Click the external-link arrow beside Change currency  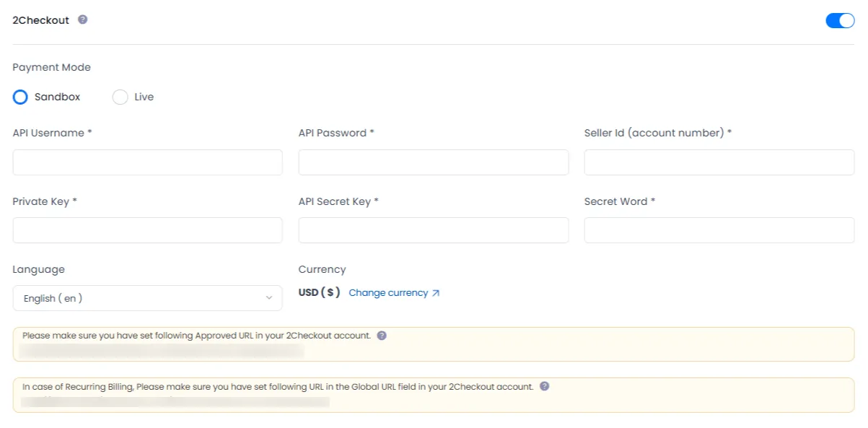436,292
